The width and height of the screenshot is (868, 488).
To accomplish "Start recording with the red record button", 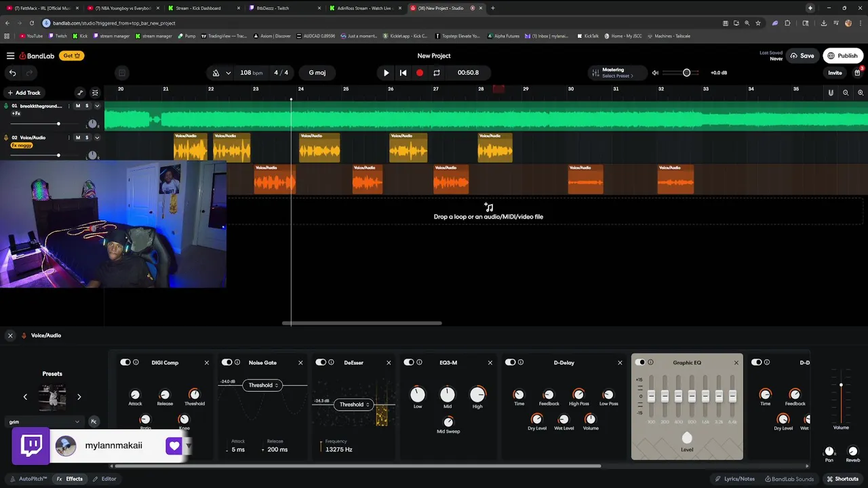I will click(420, 73).
